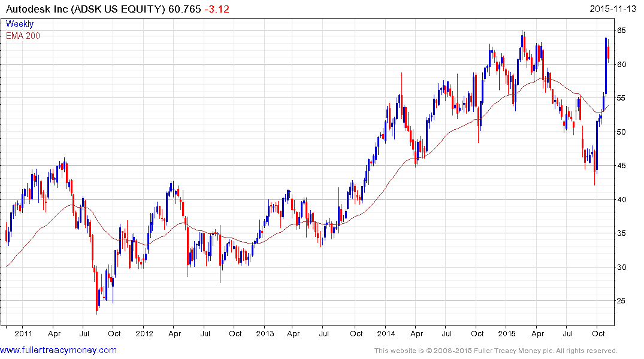Screen dimensions: 644x359
Task: Click the 45 price axis label
Action: 621,166
